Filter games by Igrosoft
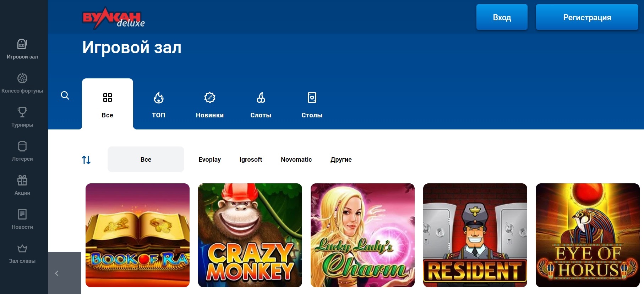 coord(251,160)
